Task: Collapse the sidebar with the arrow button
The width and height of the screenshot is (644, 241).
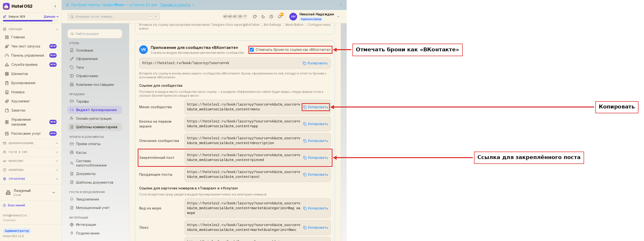Action: 55,6
